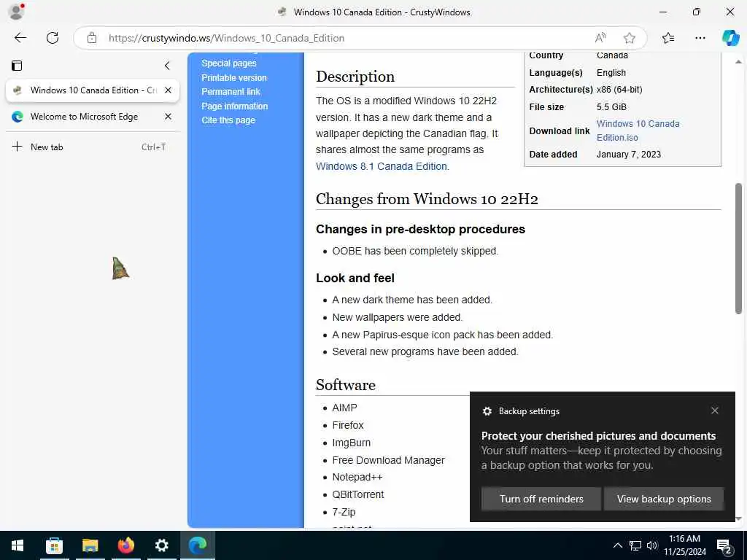Image resolution: width=747 pixels, height=560 pixels.
Task: Click the 'x86 (64-bit)' architecture value
Action: click(619, 90)
